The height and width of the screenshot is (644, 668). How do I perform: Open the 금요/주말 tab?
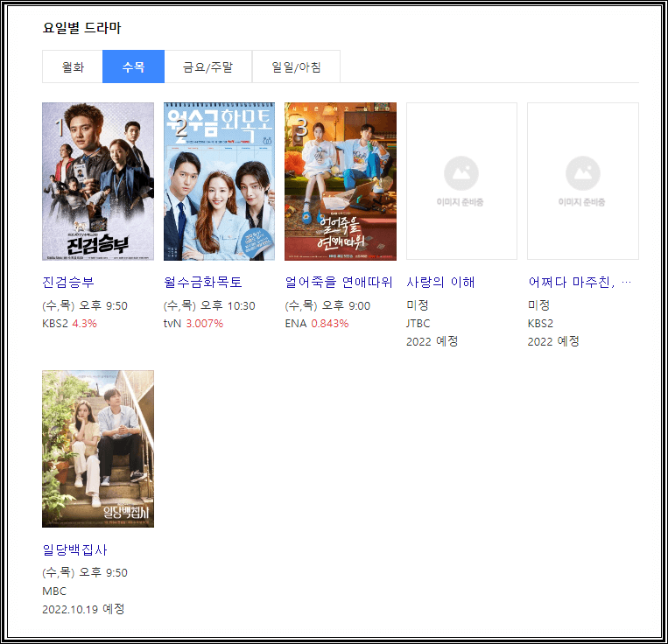point(207,66)
